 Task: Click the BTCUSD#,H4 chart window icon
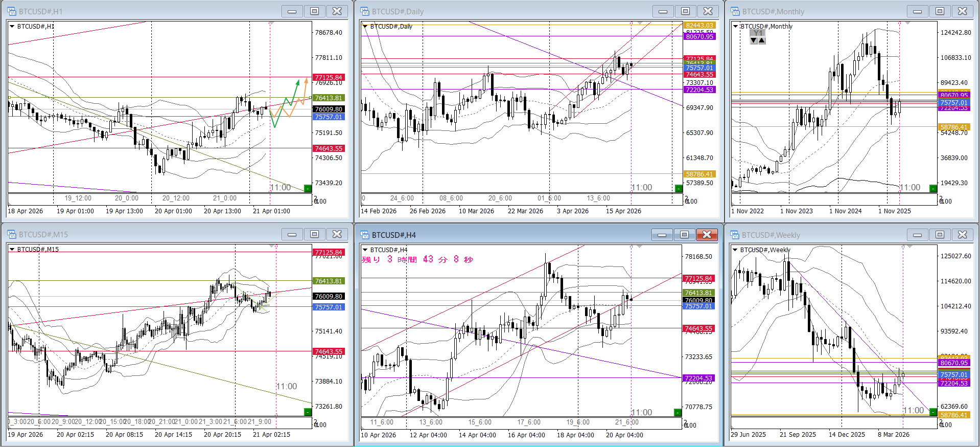click(364, 235)
